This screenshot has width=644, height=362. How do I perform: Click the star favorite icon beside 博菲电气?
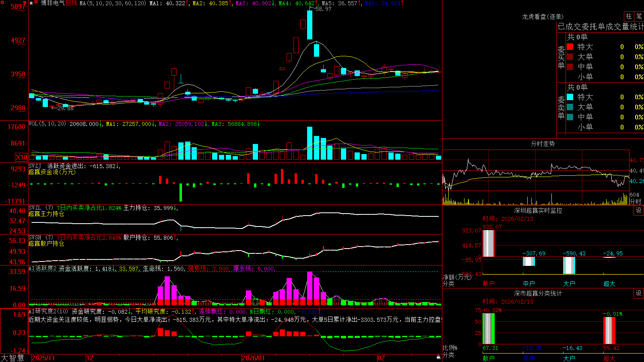point(31,3)
